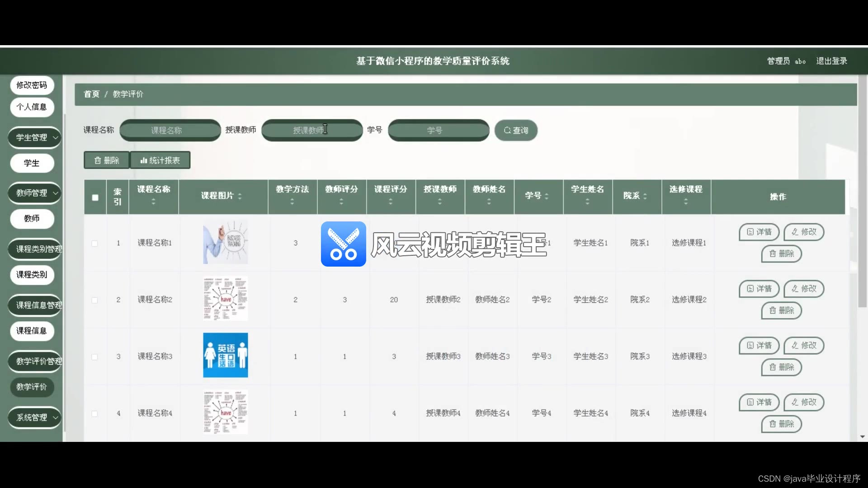Image resolution: width=868 pixels, height=488 pixels.
Task: Toggle the select-all checkbox in table header
Action: (x=95, y=197)
